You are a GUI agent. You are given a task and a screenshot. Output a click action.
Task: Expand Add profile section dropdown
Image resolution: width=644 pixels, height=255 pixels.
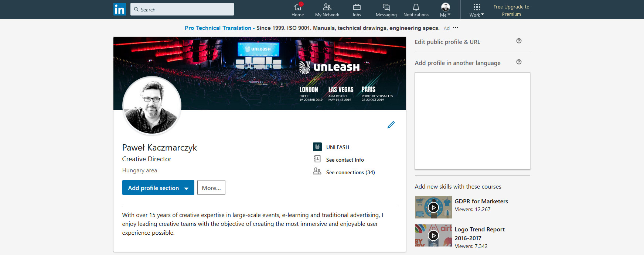click(158, 187)
